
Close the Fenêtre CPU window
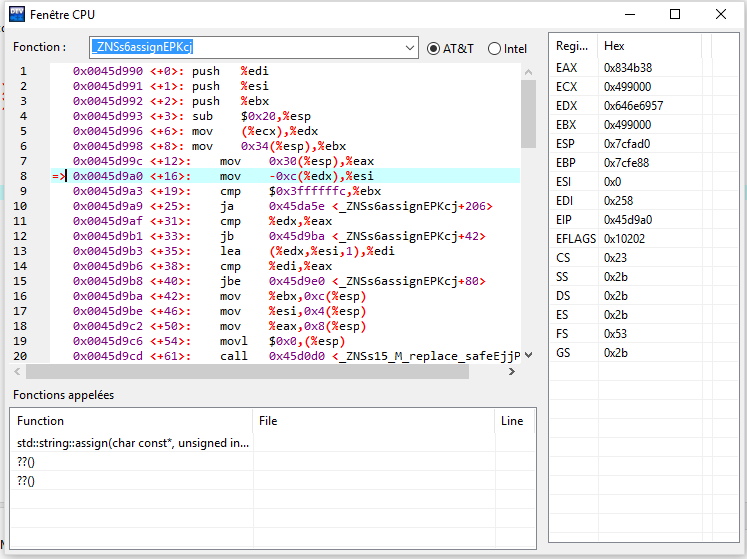(x=720, y=14)
